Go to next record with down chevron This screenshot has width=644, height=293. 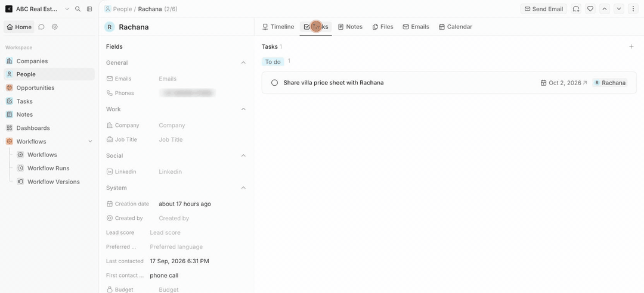click(x=619, y=8)
